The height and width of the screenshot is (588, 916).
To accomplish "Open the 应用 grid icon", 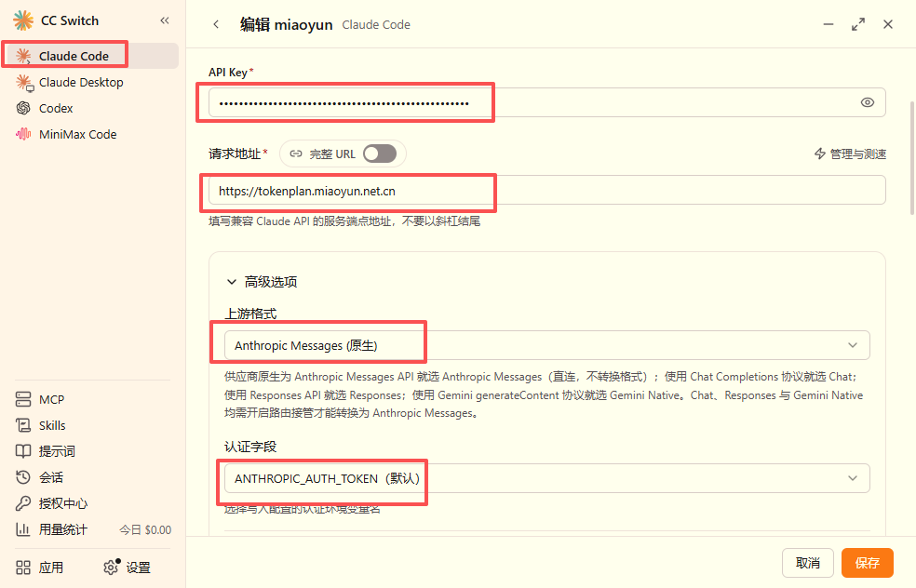I will click(x=23, y=568).
